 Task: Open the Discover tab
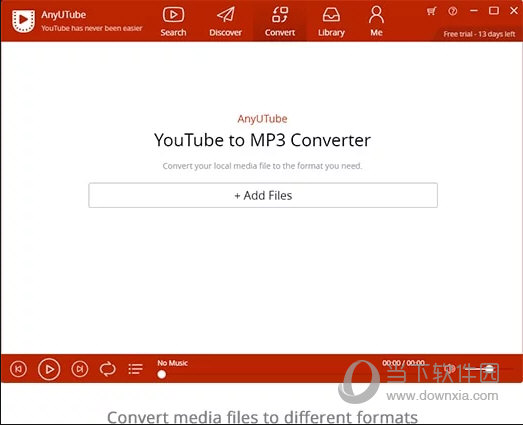[225, 22]
